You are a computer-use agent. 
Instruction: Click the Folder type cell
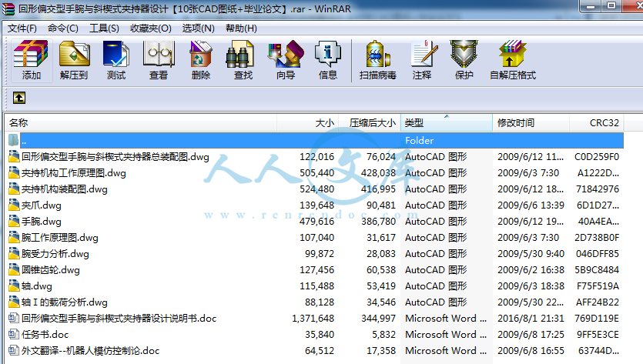point(419,140)
